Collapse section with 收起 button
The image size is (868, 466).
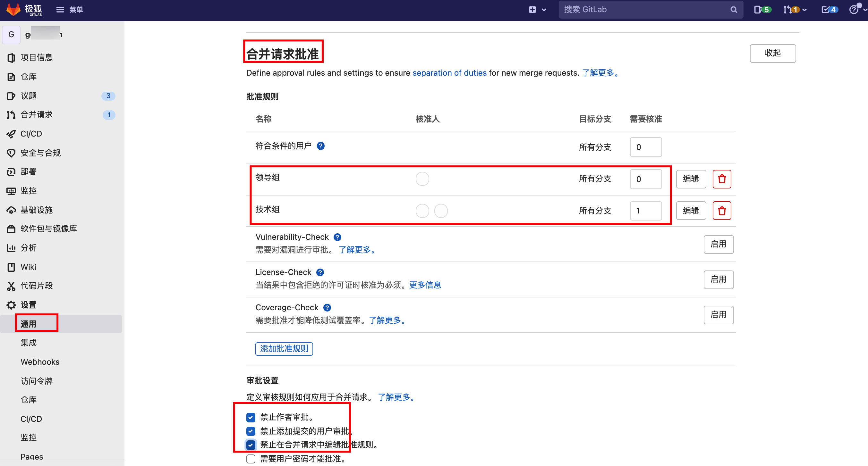tap(772, 53)
